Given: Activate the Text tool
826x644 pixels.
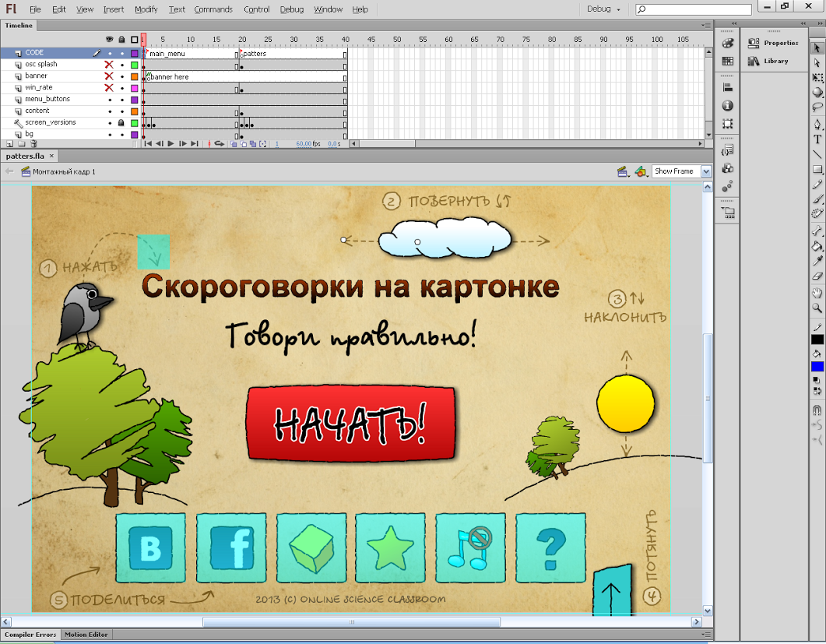Looking at the screenshot, I should click(817, 139).
